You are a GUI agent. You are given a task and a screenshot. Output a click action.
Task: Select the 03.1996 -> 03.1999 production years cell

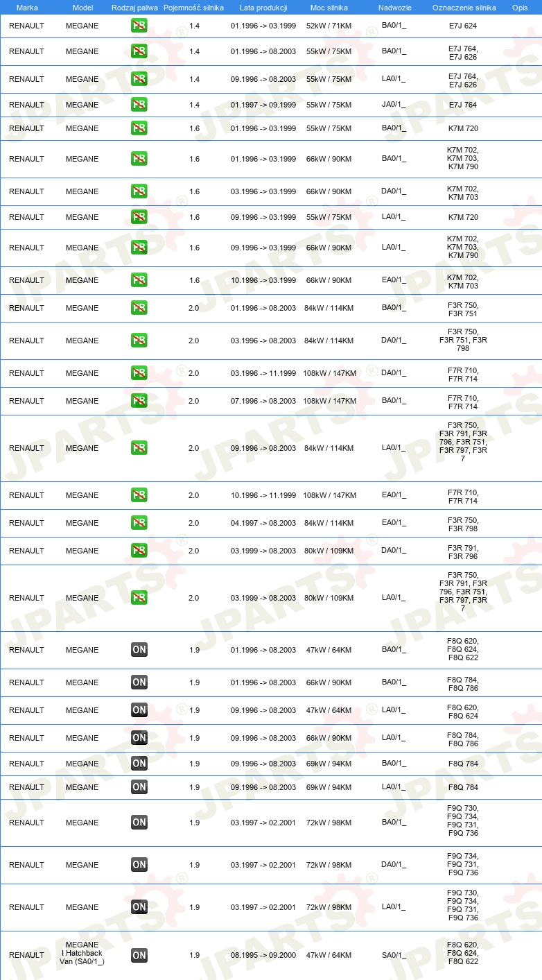(263, 191)
